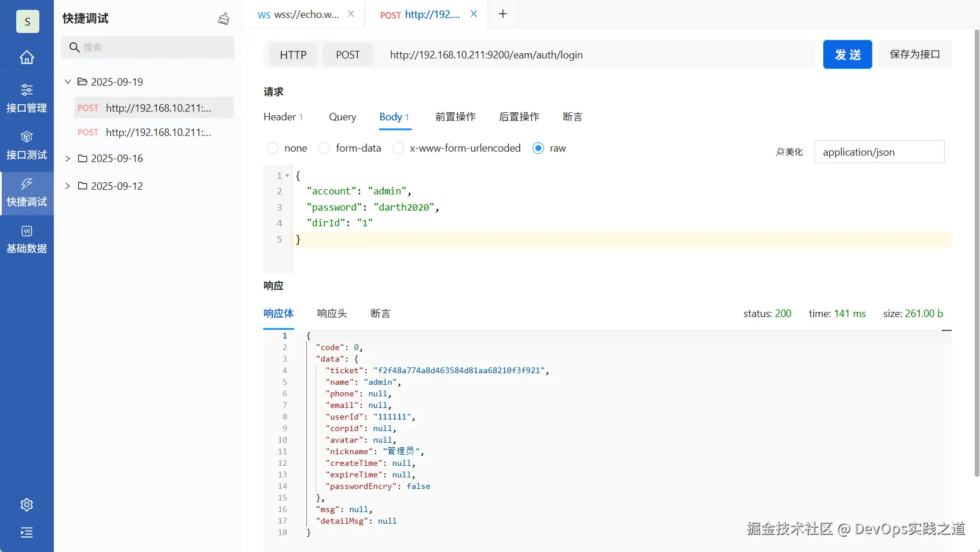Click the home icon in sidebar

(x=27, y=57)
